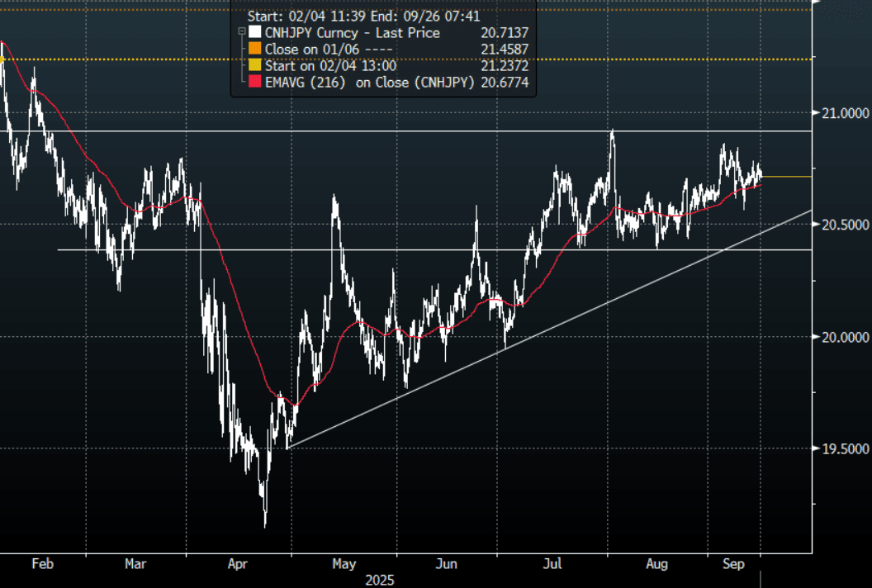Click the legend value 20.7137

pyautogui.click(x=505, y=33)
